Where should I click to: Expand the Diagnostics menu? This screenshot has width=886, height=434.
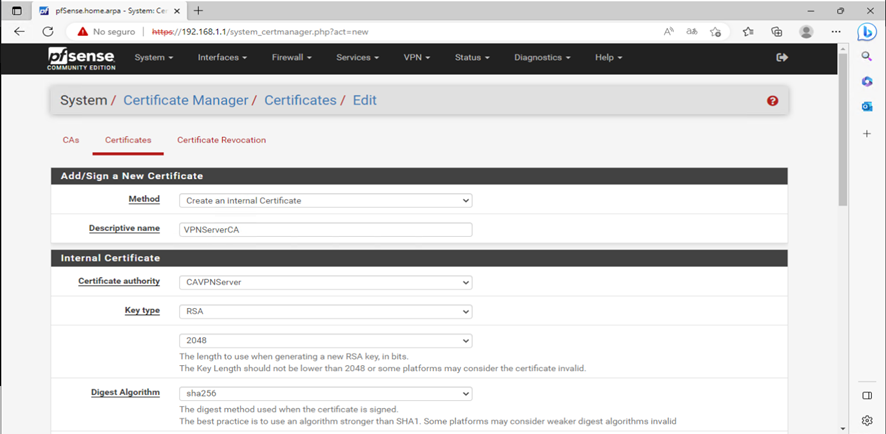pos(542,58)
